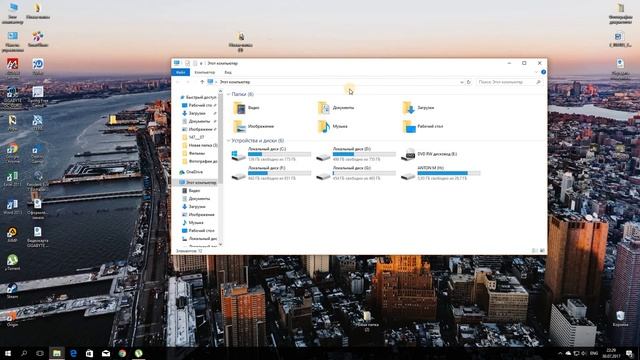Go up one folder level
This screenshot has height=360, width=640.
pos(202,82)
